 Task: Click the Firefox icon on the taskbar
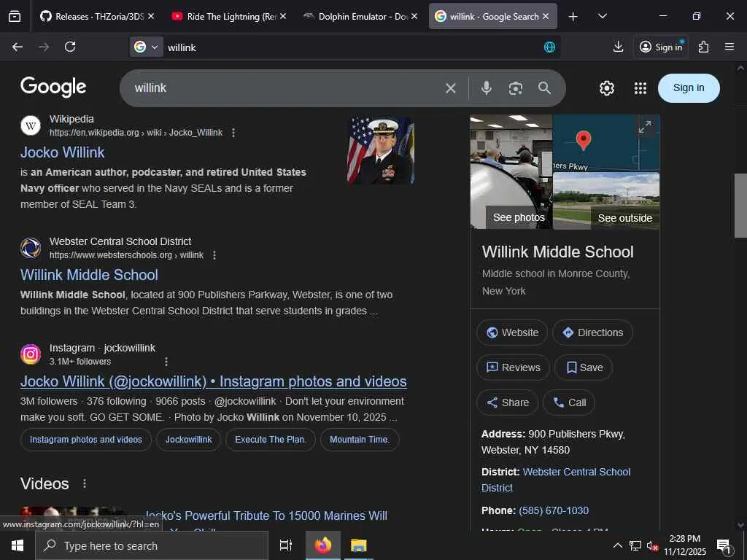pyautogui.click(x=323, y=545)
